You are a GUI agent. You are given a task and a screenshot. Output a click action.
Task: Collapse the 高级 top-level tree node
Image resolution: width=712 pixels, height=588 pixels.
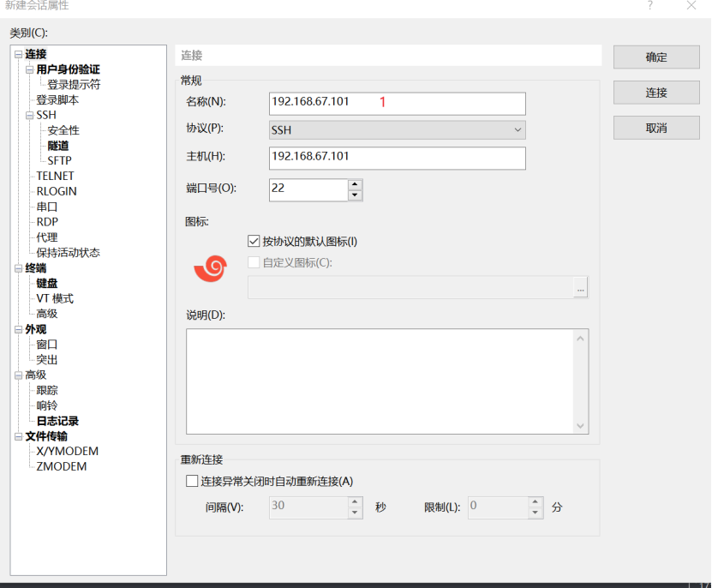pos(18,375)
